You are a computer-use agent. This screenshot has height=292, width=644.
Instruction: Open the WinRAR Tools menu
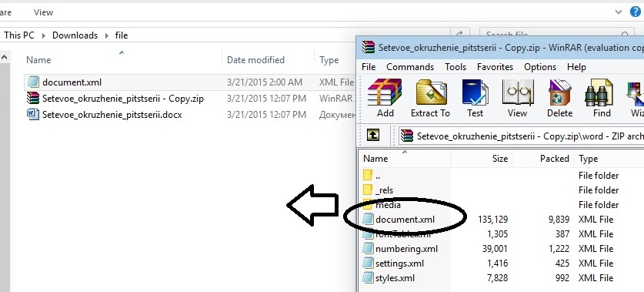tap(455, 66)
